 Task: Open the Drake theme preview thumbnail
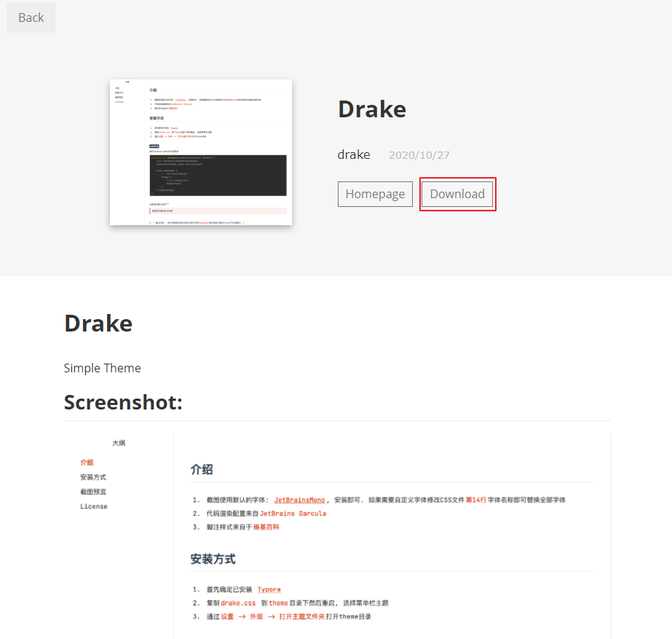coord(201,152)
